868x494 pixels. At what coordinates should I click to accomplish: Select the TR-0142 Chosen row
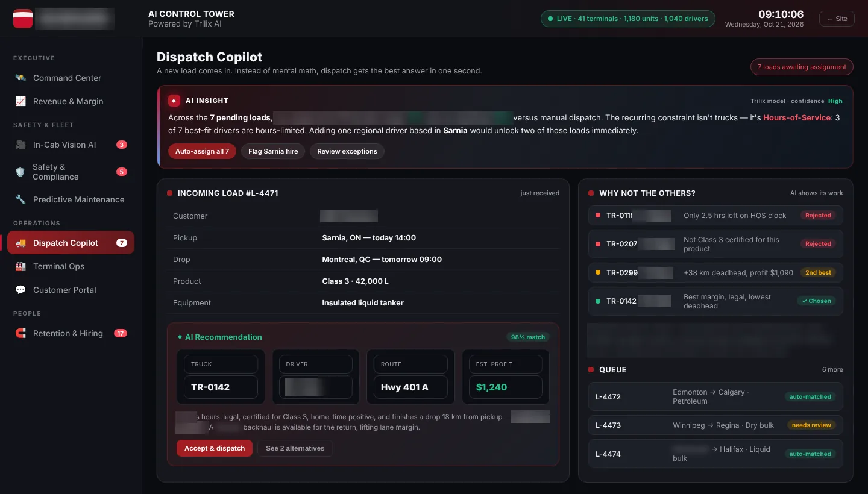pos(715,301)
